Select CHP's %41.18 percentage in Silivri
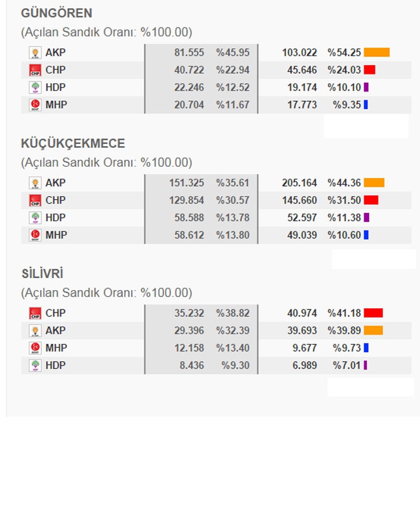 click(344, 313)
